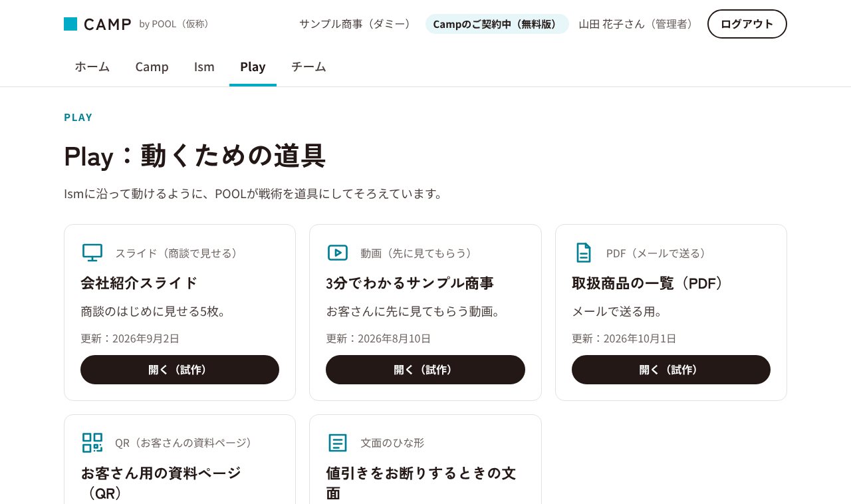Click the ログアウト button
This screenshot has width=851, height=504.
pyautogui.click(x=747, y=24)
